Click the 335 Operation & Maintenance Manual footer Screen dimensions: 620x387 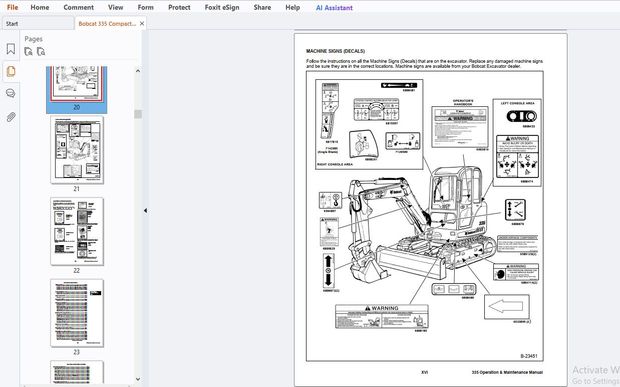click(507, 372)
